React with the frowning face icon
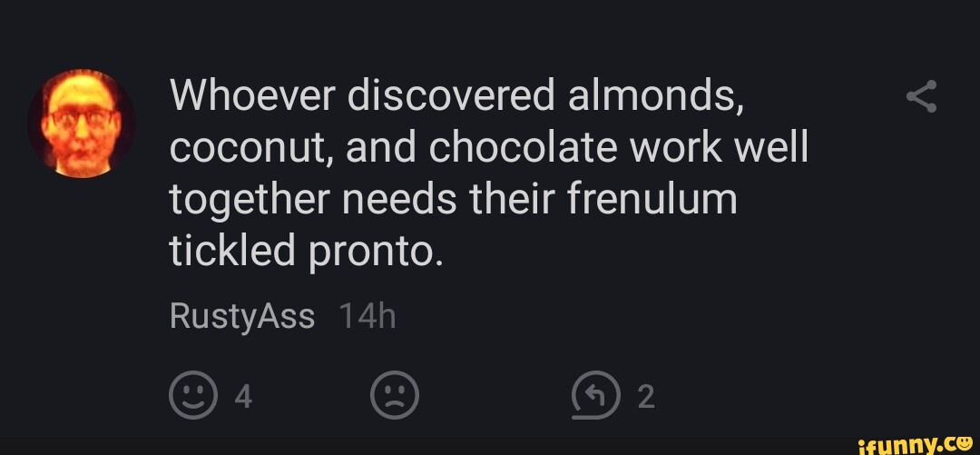Image resolution: width=980 pixels, height=455 pixels. click(x=395, y=397)
